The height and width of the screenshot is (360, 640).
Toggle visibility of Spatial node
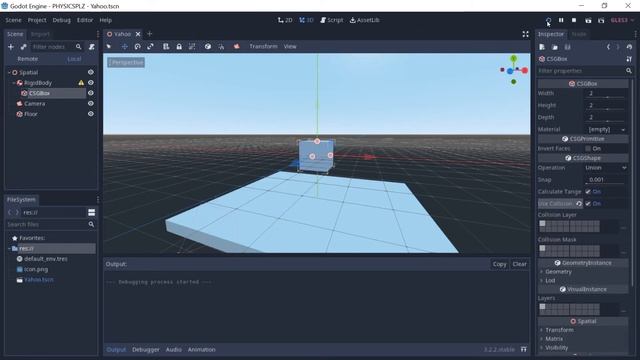pos(91,72)
